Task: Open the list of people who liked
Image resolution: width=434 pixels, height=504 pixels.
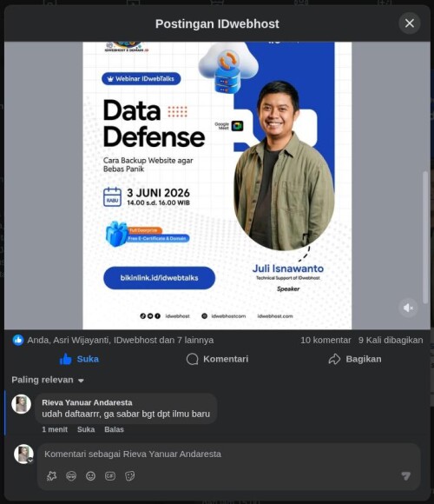Action: click(121, 340)
